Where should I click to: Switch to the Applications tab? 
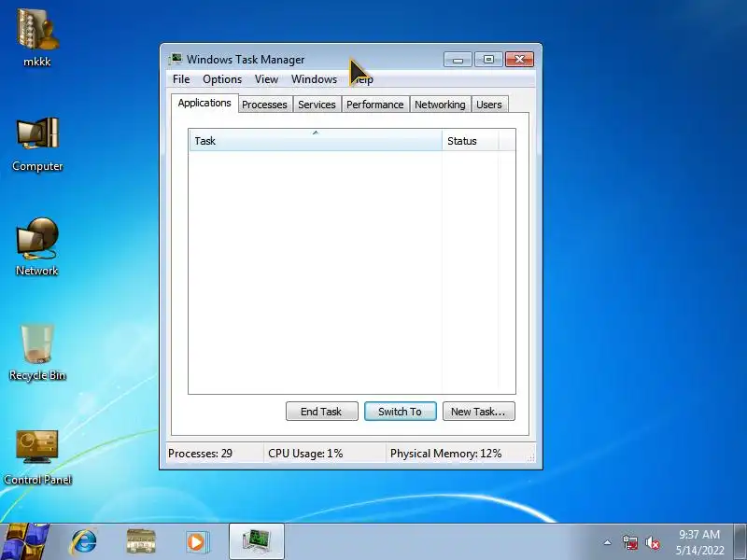click(204, 103)
